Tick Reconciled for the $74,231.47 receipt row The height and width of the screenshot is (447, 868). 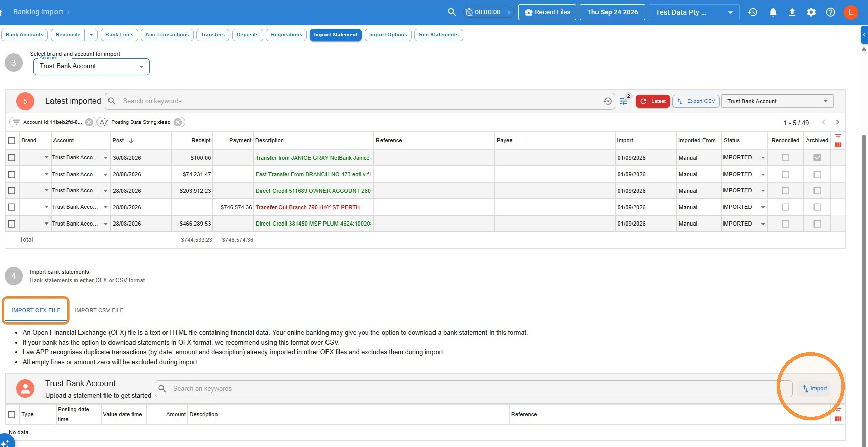tap(785, 175)
